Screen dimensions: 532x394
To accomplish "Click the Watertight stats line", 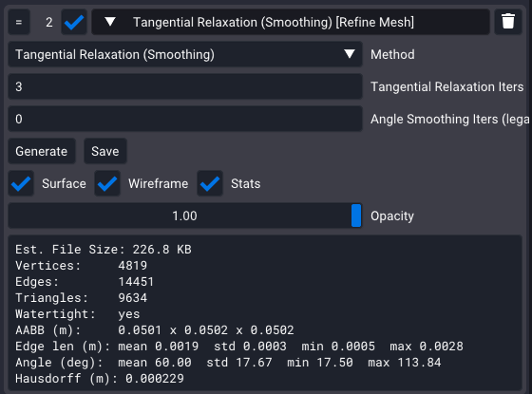I will point(78,314).
